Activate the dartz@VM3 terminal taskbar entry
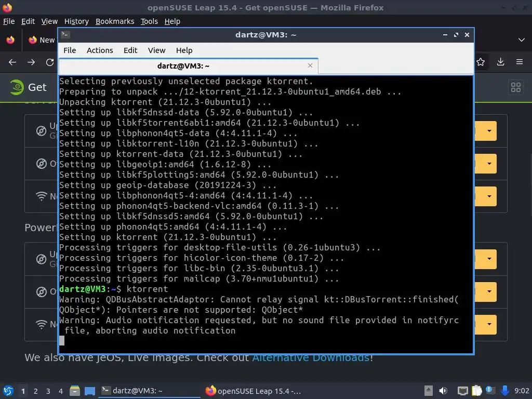Viewport: 532px width, 399px height. (149, 391)
